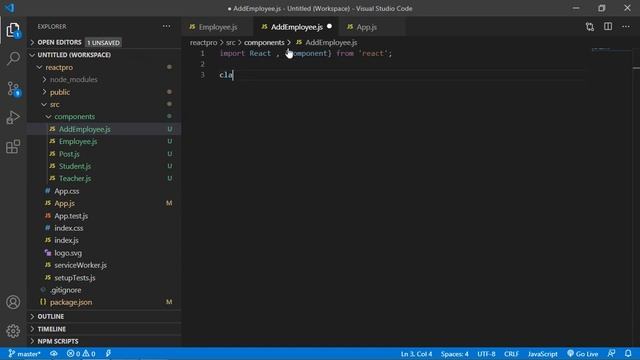Open the Run and Debug view
The image size is (640, 360).
coord(13,118)
